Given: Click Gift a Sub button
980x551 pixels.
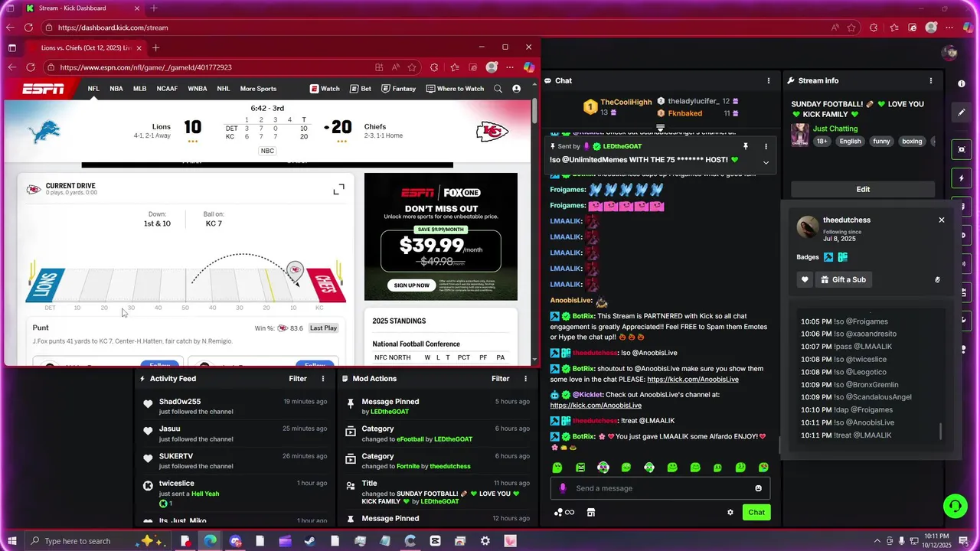Looking at the screenshot, I should (844, 280).
